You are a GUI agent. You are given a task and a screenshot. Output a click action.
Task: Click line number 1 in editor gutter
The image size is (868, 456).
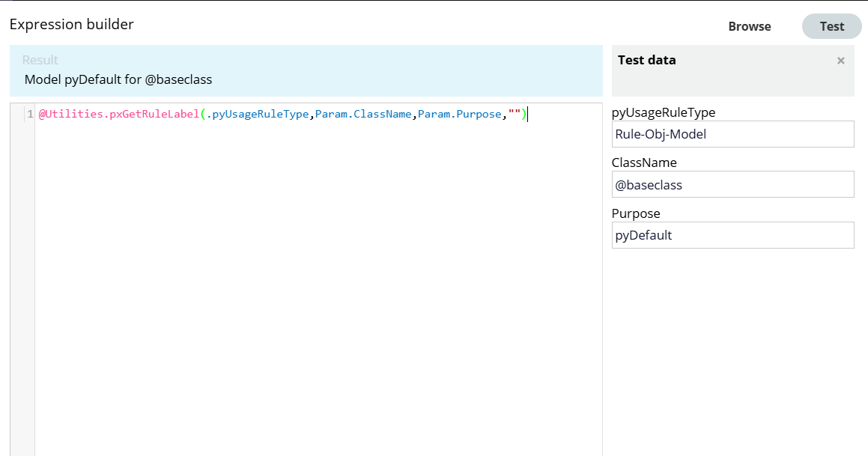click(30, 115)
